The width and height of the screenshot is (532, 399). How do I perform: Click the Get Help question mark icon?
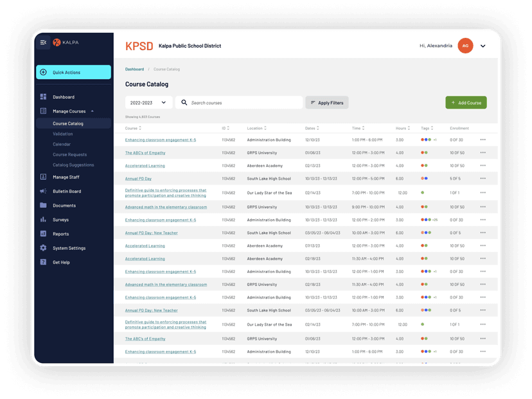[x=43, y=262]
